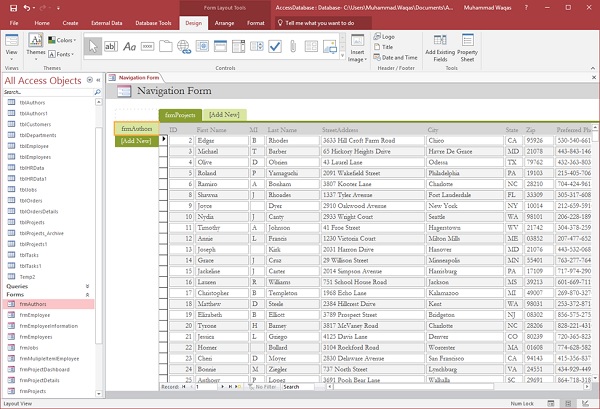Click Add Existing Fields
The image size is (600, 409).
[x=439, y=49]
